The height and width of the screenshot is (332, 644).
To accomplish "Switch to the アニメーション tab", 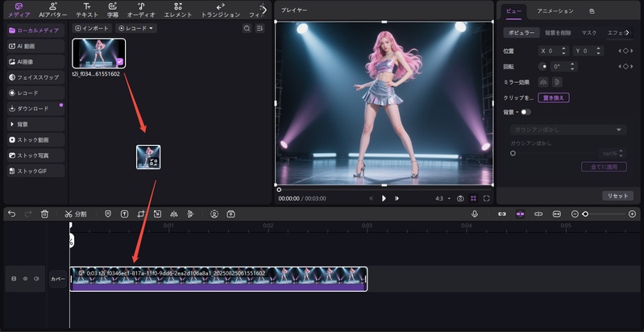I will tap(555, 11).
